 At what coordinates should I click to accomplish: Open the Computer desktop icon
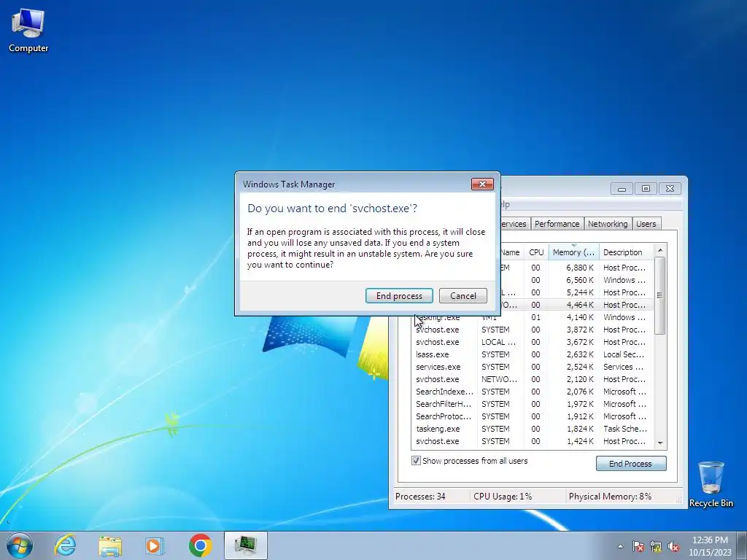point(28,31)
